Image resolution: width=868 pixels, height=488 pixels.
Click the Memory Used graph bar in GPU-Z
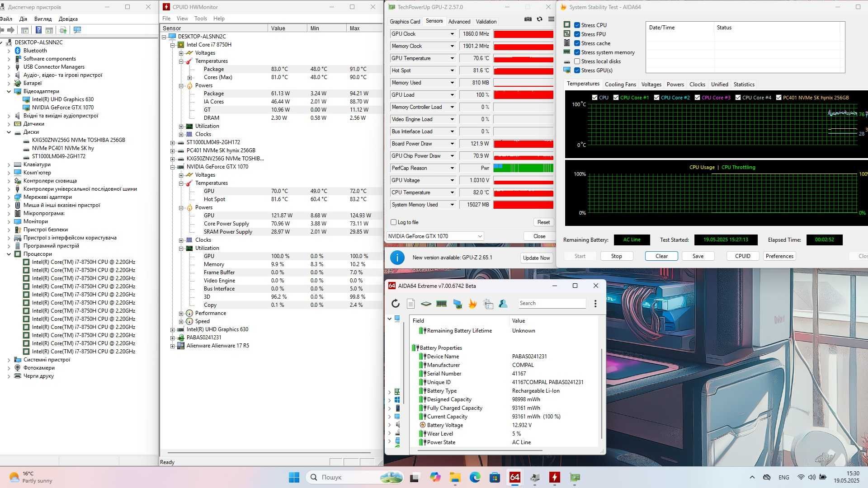tap(523, 83)
